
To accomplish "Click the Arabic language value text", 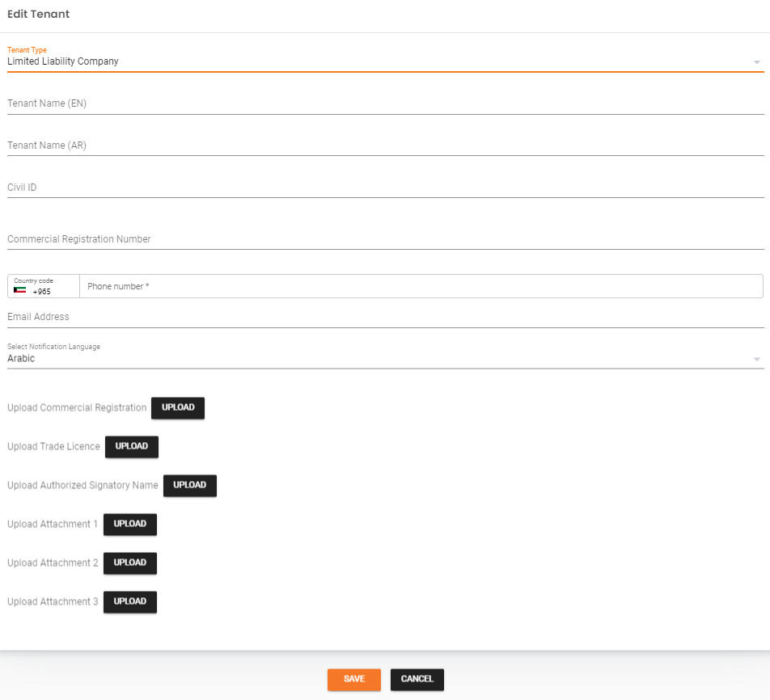I will [20, 358].
